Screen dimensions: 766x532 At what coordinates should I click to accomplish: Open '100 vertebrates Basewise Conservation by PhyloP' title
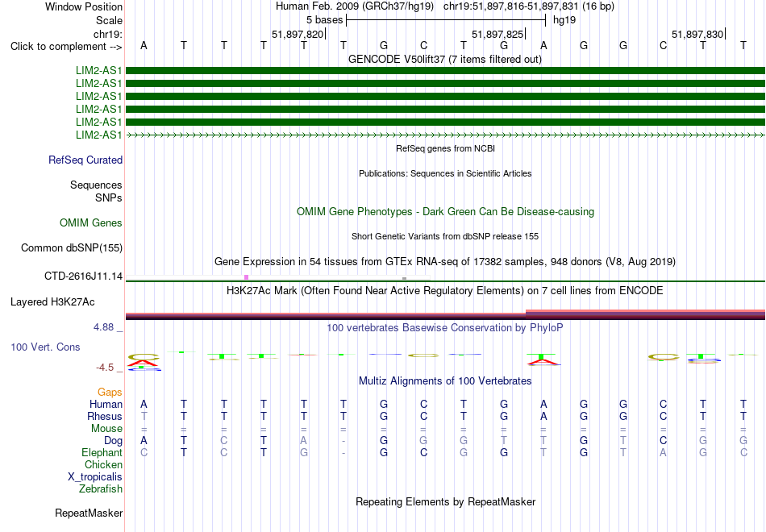(445, 328)
